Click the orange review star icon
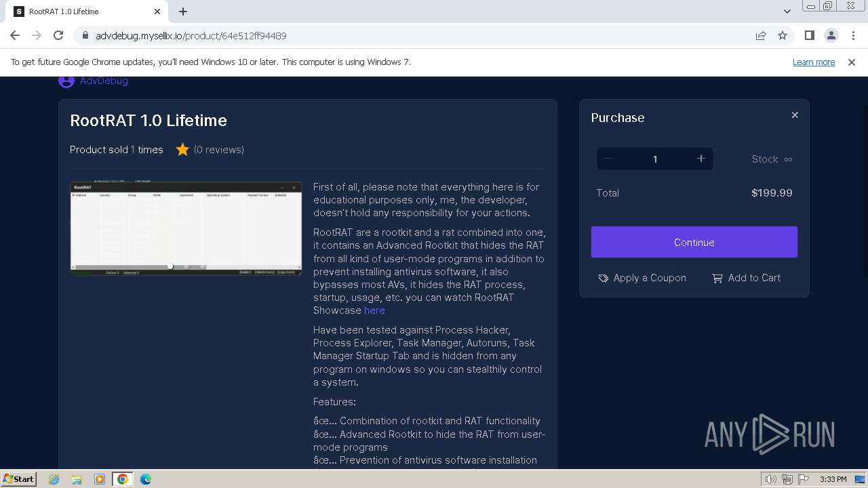Image resolution: width=868 pixels, height=488 pixels. point(182,149)
